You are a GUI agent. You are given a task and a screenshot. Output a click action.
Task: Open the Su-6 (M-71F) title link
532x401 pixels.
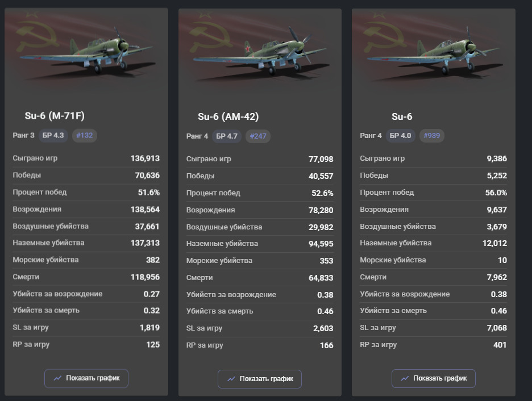pos(55,116)
